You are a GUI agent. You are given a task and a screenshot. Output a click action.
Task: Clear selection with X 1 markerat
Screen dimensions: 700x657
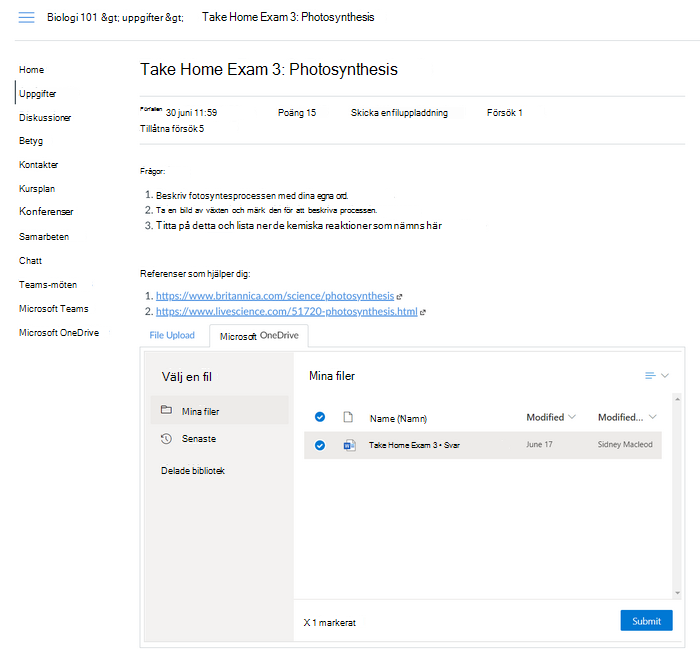329,623
